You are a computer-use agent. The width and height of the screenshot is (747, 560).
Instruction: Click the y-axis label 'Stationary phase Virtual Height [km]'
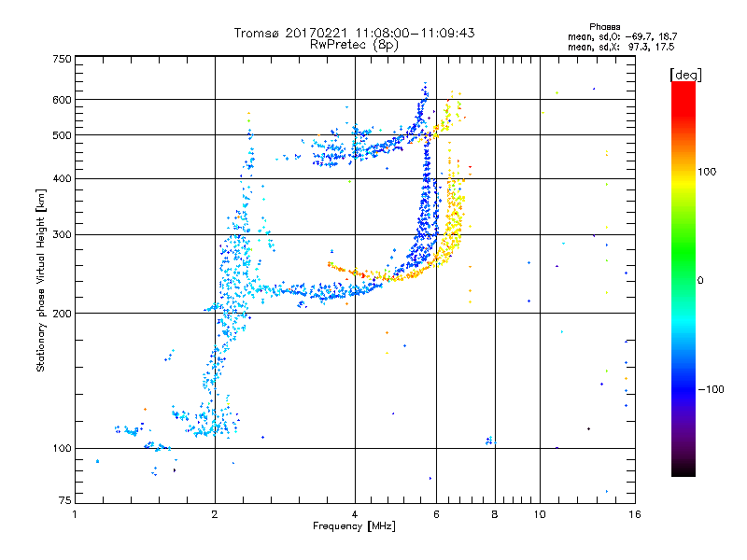(x=40, y=280)
